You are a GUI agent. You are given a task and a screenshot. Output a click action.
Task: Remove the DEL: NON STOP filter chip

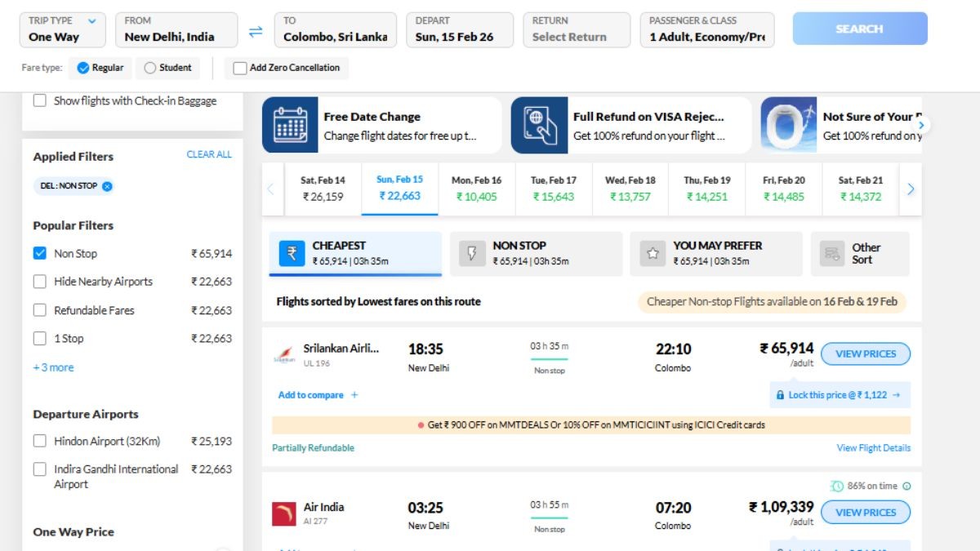tap(107, 186)
